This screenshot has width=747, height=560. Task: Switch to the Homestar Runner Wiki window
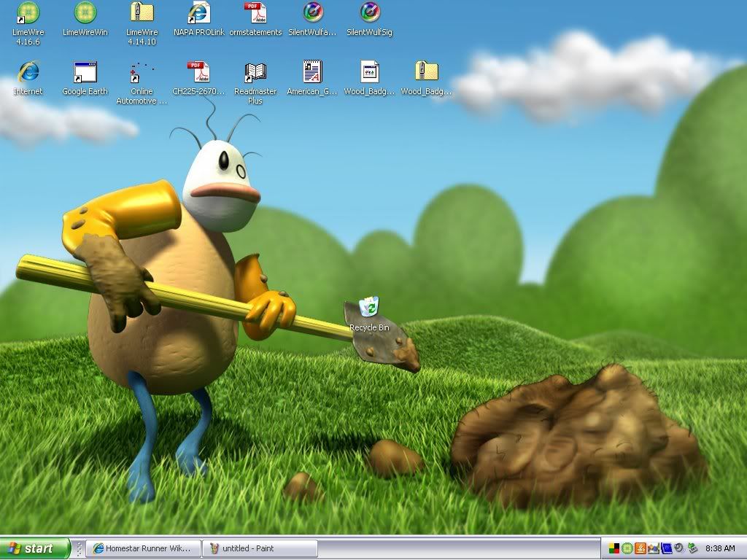coord(142,548)
